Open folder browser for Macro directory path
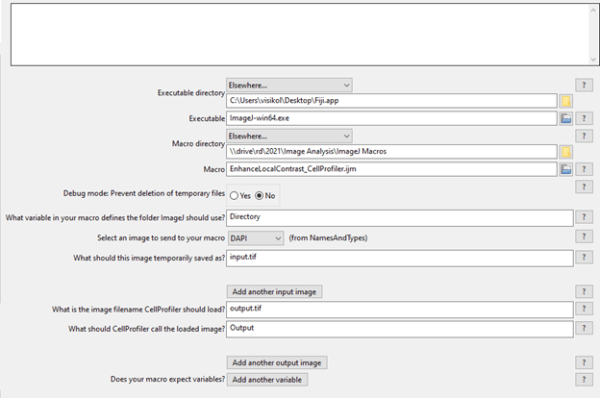 566,152
